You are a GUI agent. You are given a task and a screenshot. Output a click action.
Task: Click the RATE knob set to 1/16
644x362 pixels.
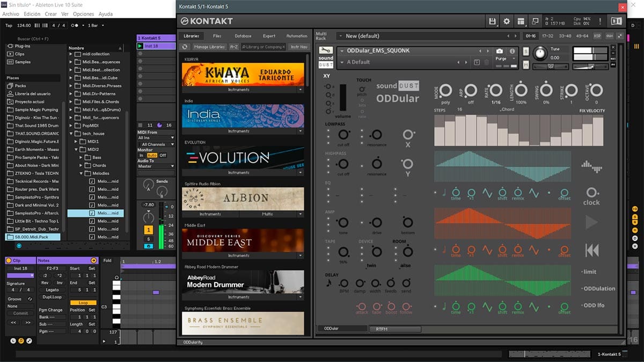click(x=496, y=90)
